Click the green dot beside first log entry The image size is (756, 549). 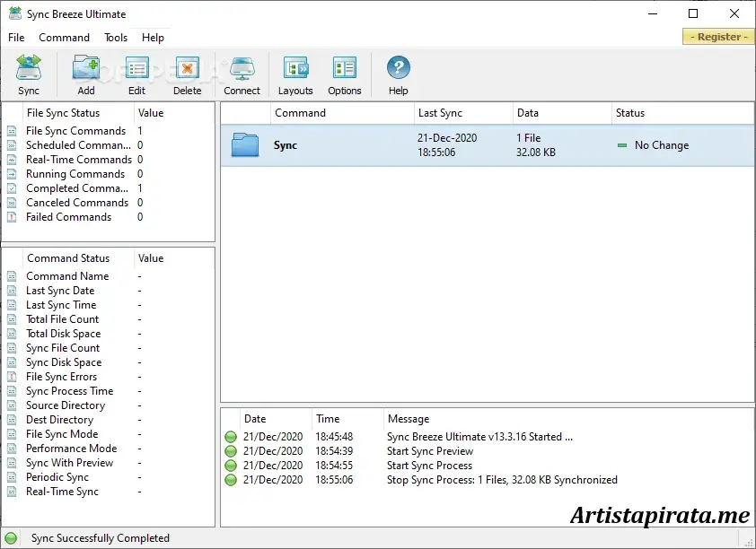(x=233, y=437)
